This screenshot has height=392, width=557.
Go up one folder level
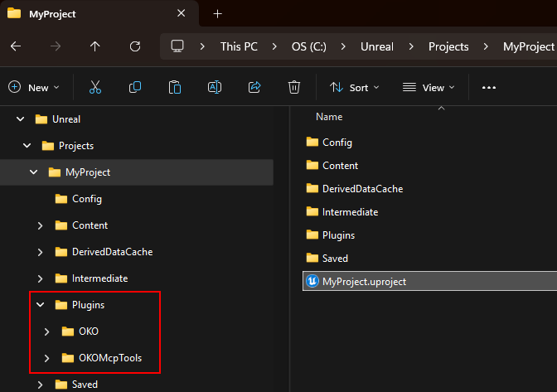94,46
